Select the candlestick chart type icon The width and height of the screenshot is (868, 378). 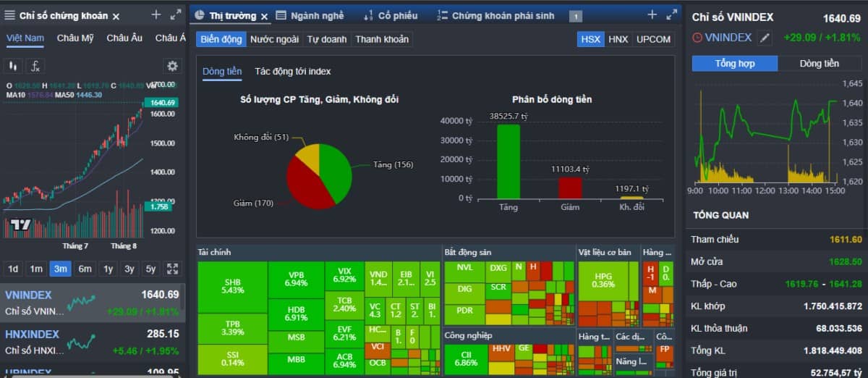pyautogui.click(x=13, y=66)
